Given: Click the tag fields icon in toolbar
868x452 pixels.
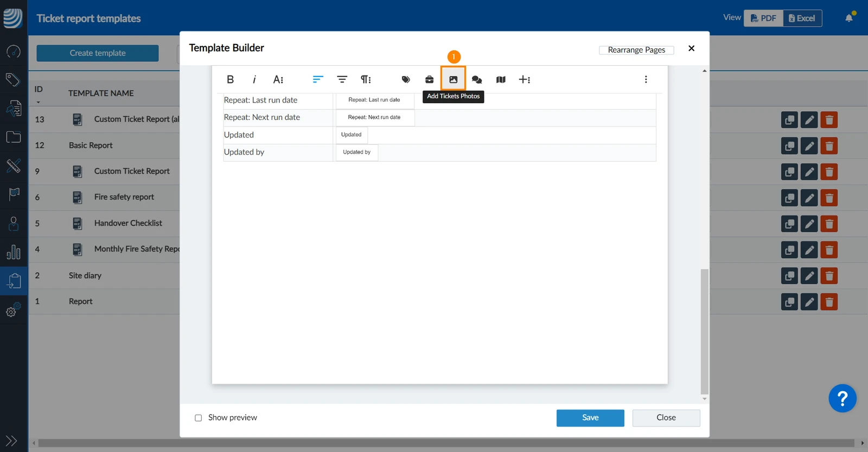Looking at the screenshot, I should (x=406, y=79).
